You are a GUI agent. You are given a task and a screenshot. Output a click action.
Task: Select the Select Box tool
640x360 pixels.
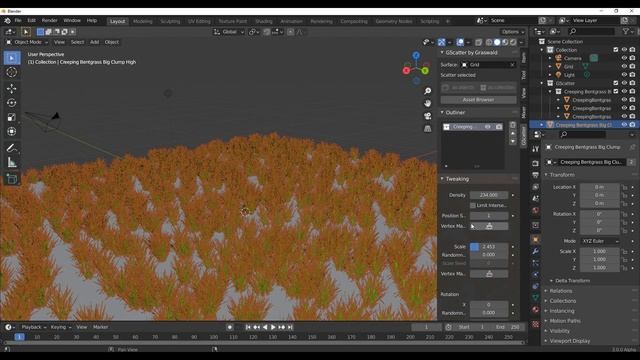11,58
